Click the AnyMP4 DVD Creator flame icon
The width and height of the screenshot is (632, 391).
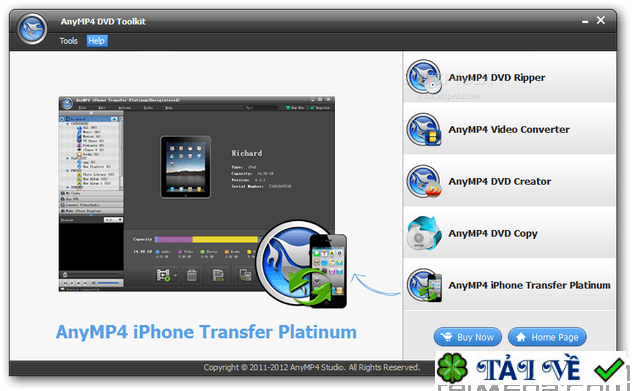(x=424, y=181)
